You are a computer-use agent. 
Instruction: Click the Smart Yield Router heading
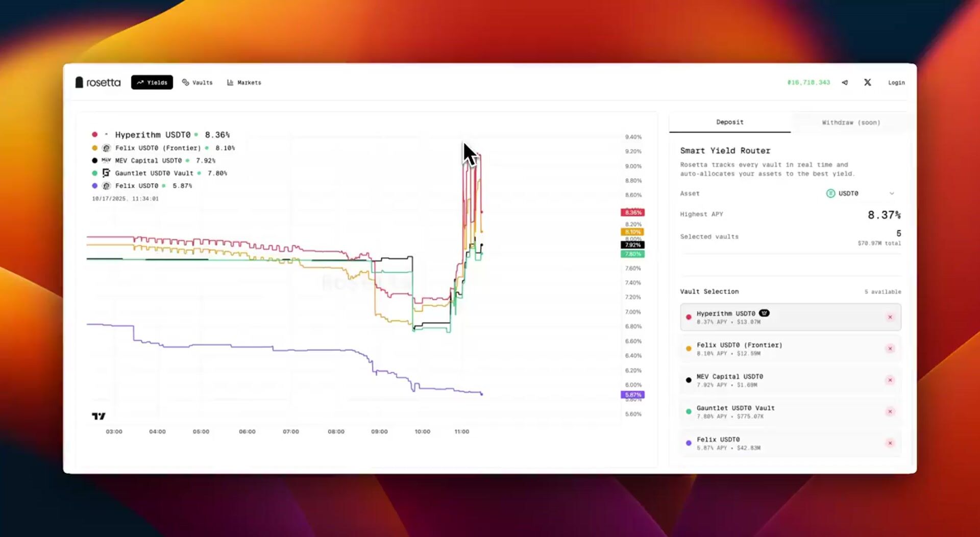click(x=725, y=151)
